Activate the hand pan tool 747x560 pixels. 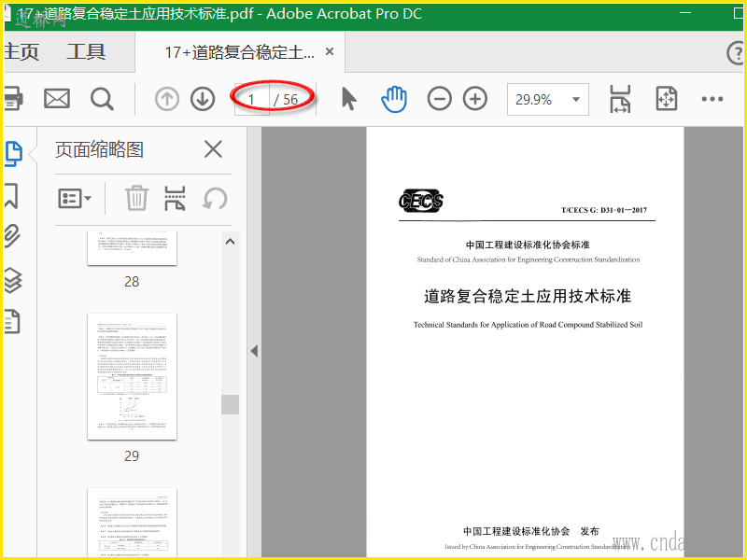pyautogui.click(x=394, y=99)
